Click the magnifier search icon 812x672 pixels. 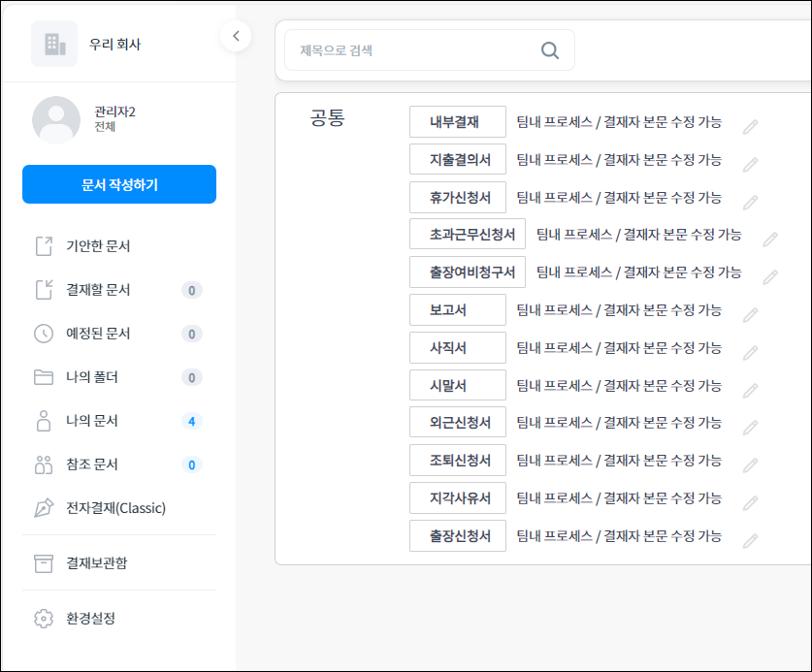pos(549,50)
